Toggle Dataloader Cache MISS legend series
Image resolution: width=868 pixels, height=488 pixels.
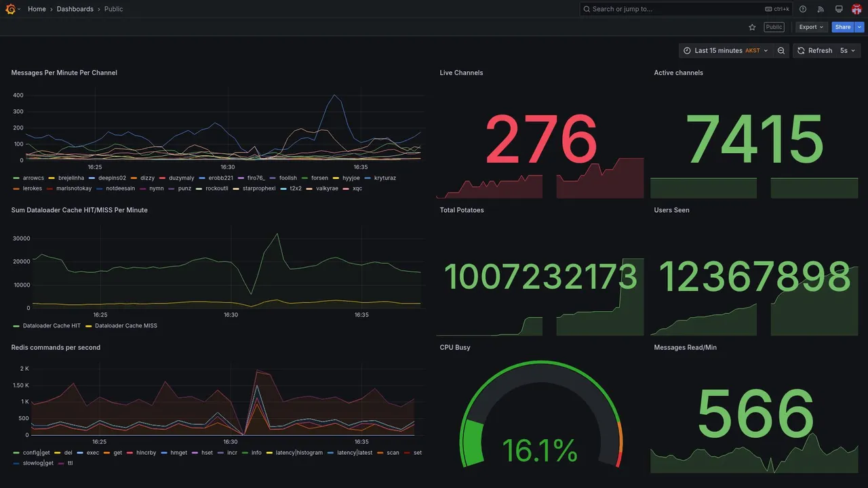click(x=121, y=326)
